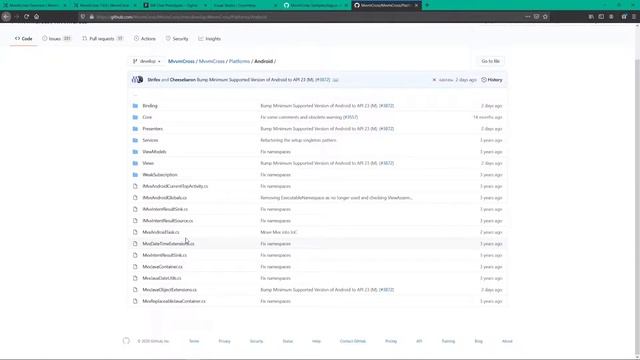Click file icon beside IMvxAndroidGlobals.cs
Screen dimensions: 640x360
click(135, 198)
